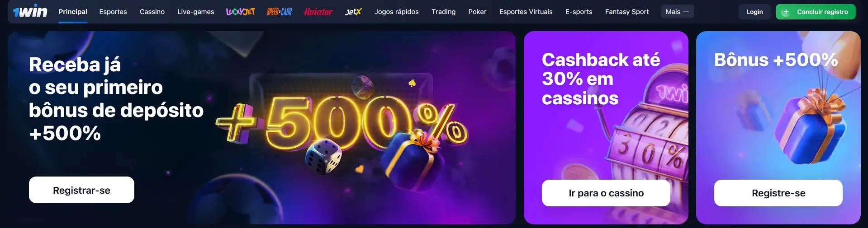The width and height of the screenshot is (868, 228).
Task: Open the Cassino menu item
Action: (152, 12)
